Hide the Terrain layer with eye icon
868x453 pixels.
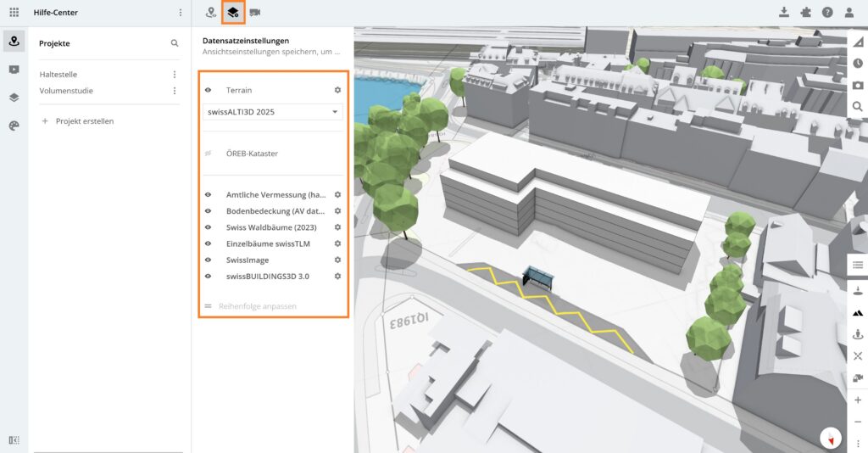[x=208, y=90]
